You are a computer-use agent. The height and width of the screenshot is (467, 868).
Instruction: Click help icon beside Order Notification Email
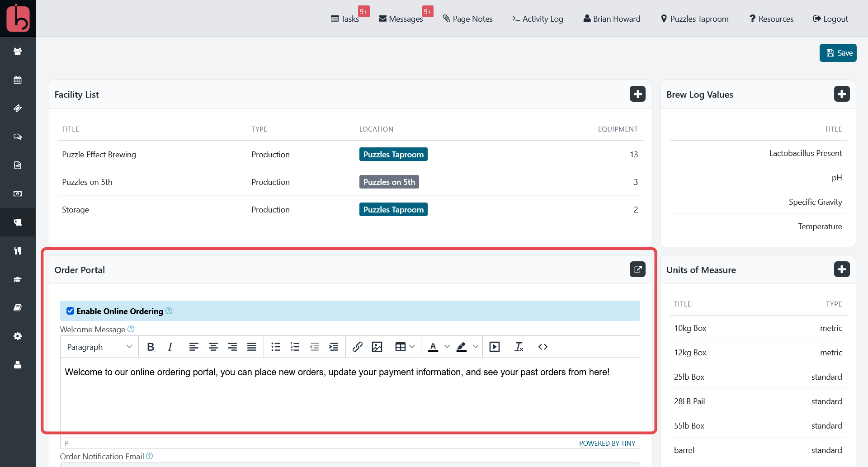pyautogui.click(x=149, y=456)
